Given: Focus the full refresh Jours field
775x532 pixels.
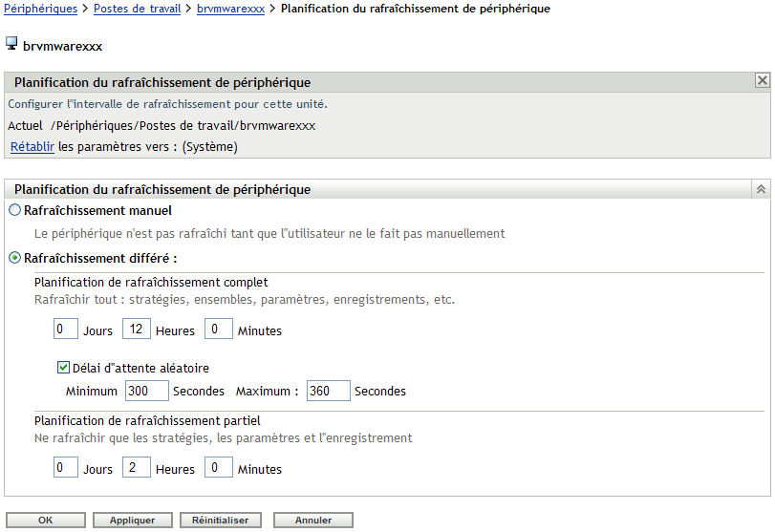Looking at the screenshot, I should [x=65, y=330].
